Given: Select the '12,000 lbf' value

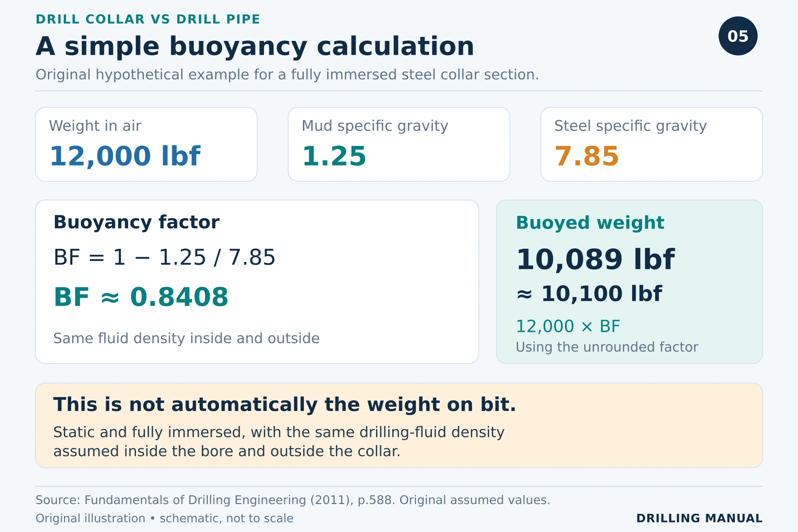Looking at the screenshot, I should [125, 157].
